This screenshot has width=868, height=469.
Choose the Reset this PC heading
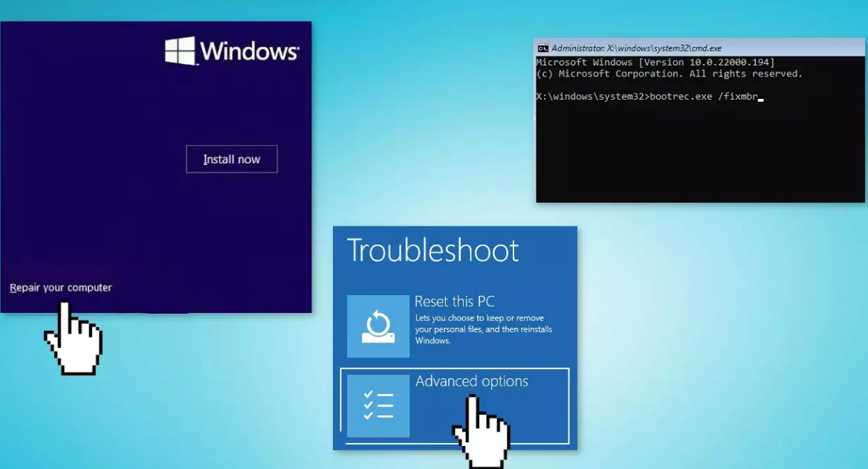454,302
